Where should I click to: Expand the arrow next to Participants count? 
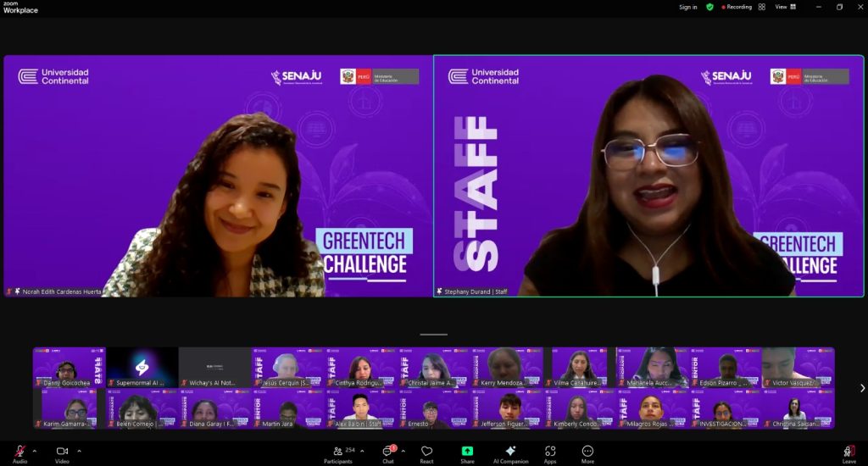(362, 451)
